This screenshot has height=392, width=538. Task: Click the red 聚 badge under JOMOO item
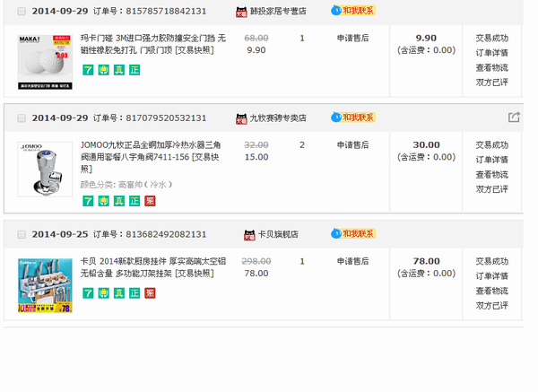pos(150,199)
